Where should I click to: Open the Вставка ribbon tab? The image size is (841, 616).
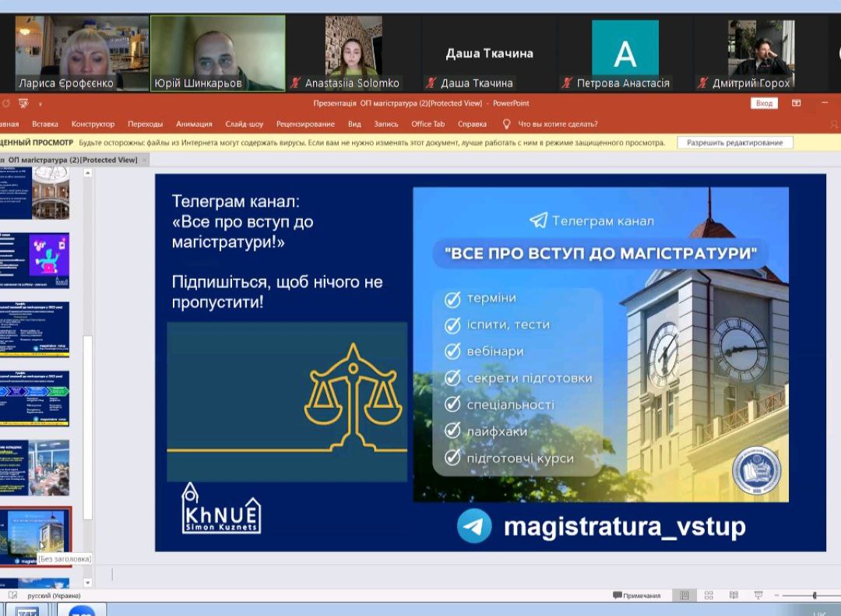[45, 124]
